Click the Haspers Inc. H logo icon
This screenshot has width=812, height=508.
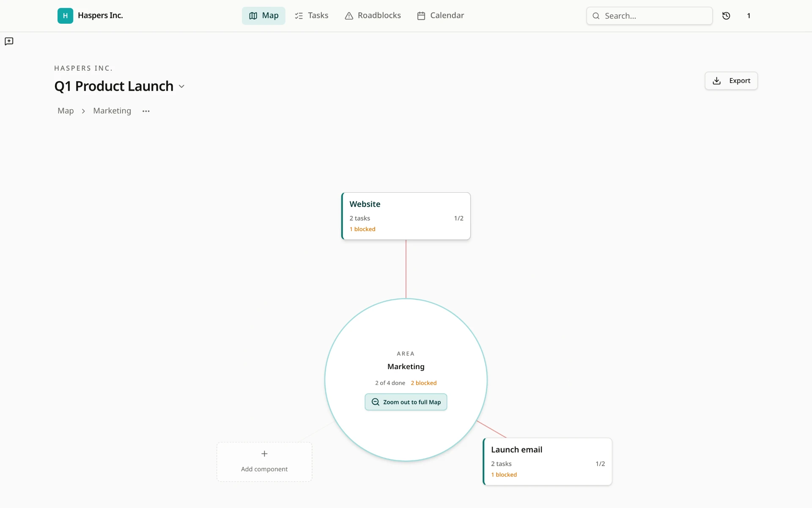tap(65, 16)
